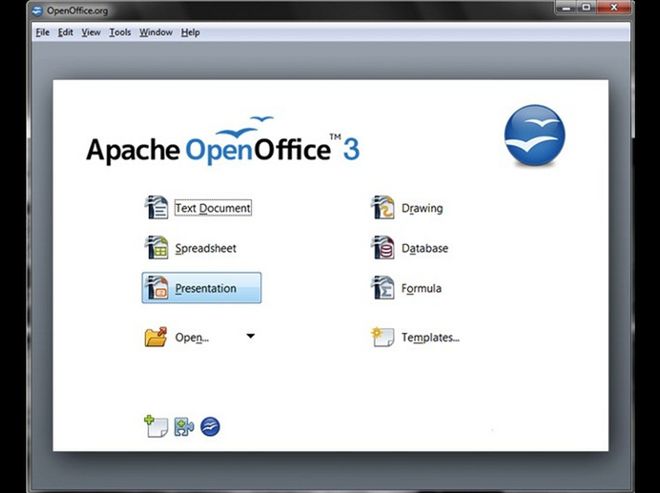The width and height of the screenshot is (660, 493).
Task: Create a new Text Document
Action: pyautogui.click(x=213, y=208)
